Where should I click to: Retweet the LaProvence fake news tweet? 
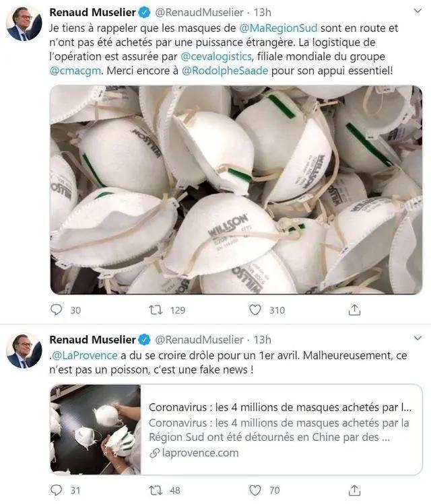click(156, 491)
